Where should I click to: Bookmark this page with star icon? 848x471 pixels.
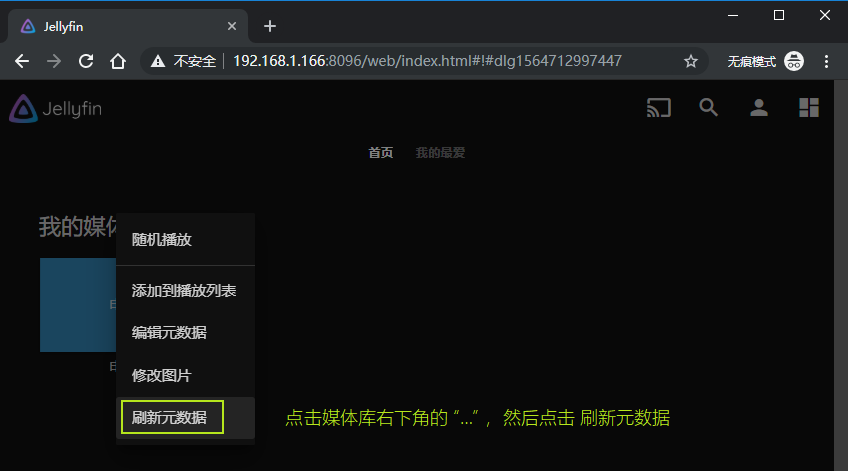coord(690,61)
